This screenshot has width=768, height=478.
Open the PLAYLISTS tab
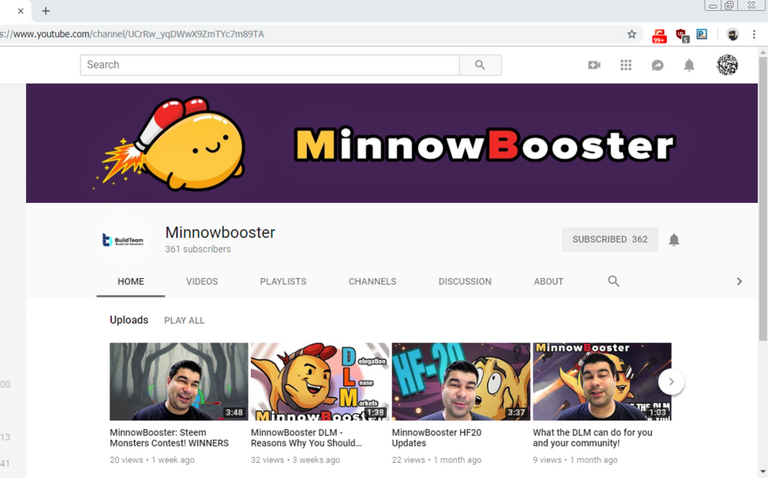pos(283,282)
